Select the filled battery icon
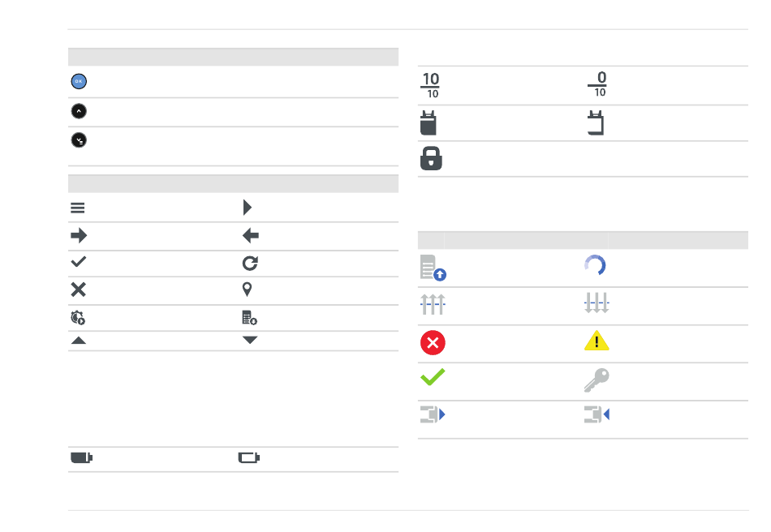This screenshot has height=532, width=771. tap(82, 458)
